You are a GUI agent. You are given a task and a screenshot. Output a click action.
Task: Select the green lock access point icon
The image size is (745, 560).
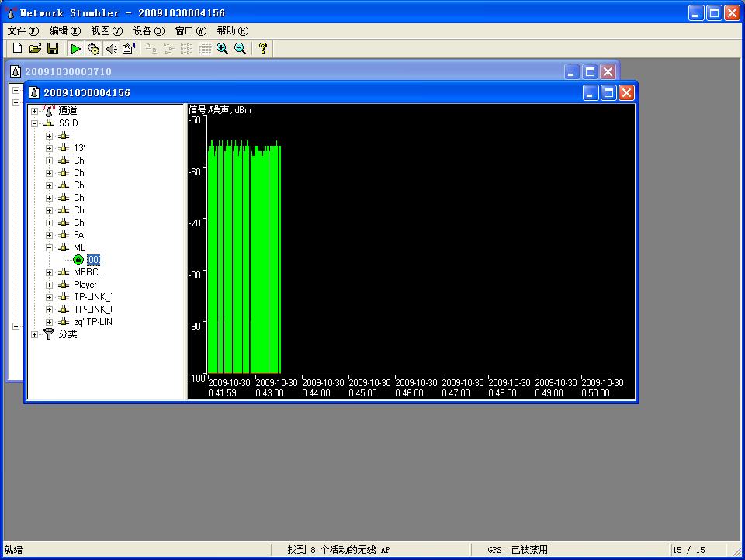78,260
